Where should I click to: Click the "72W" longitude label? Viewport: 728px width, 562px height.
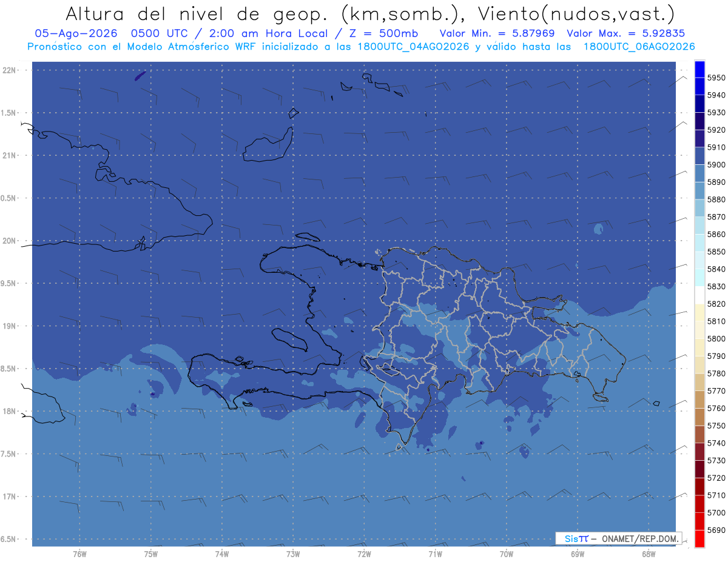(x=364, y=554)
